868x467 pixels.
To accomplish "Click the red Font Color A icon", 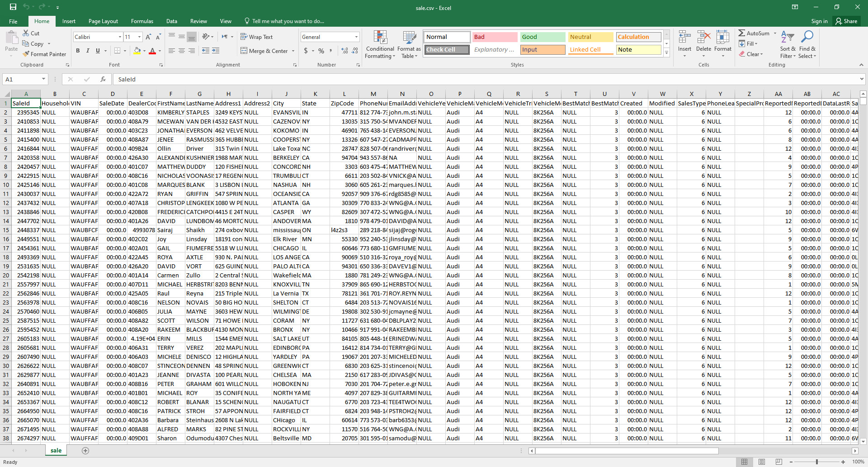I will pos(152,51).
